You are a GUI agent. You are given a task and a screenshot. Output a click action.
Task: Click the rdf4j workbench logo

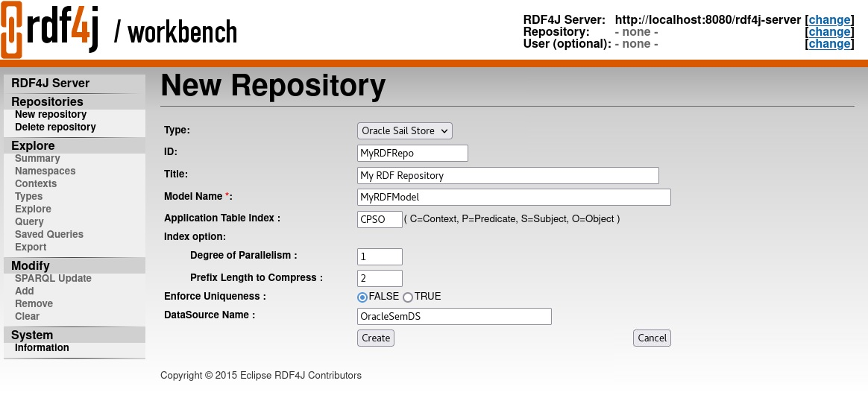119,30
